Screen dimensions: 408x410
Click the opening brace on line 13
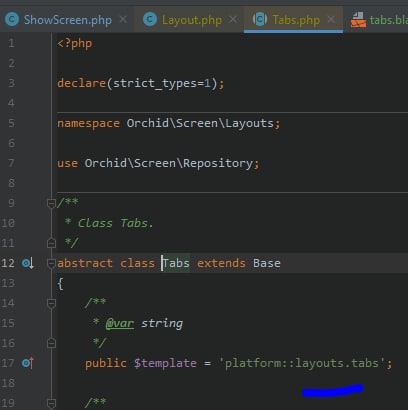click(60, 284)
